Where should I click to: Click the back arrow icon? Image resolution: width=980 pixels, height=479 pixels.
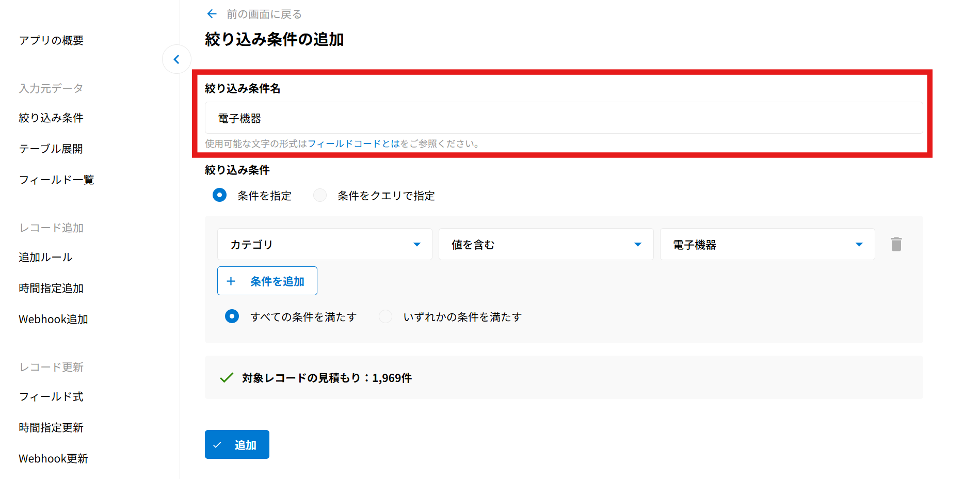[212, 14]
